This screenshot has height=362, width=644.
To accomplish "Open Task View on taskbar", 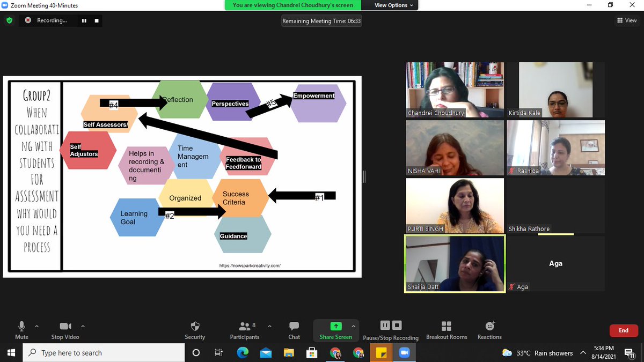I will 218,353.
